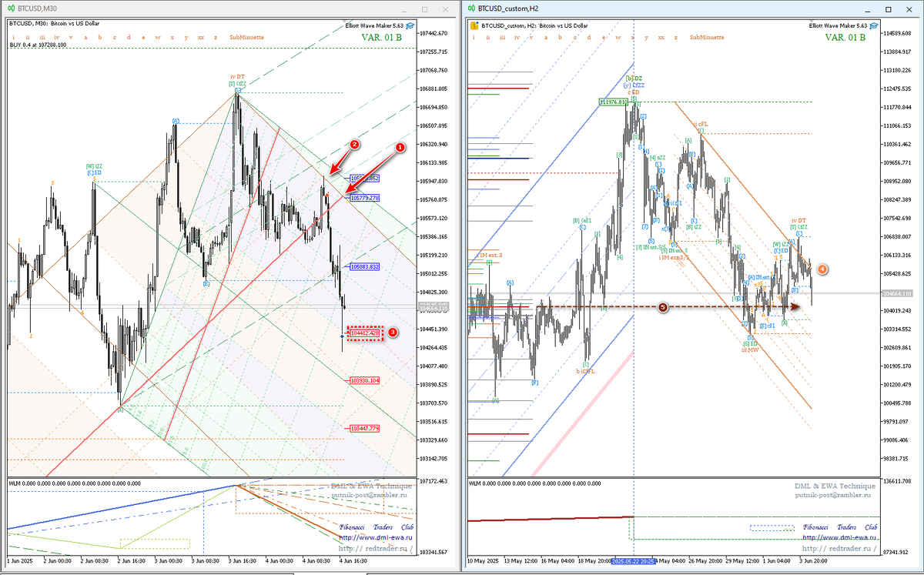Image resolution: width=924 pixels, height=575 pixels.
Task: Click the 'iv DT' wave marking in the H2 chart
Action: pos(798,220)
